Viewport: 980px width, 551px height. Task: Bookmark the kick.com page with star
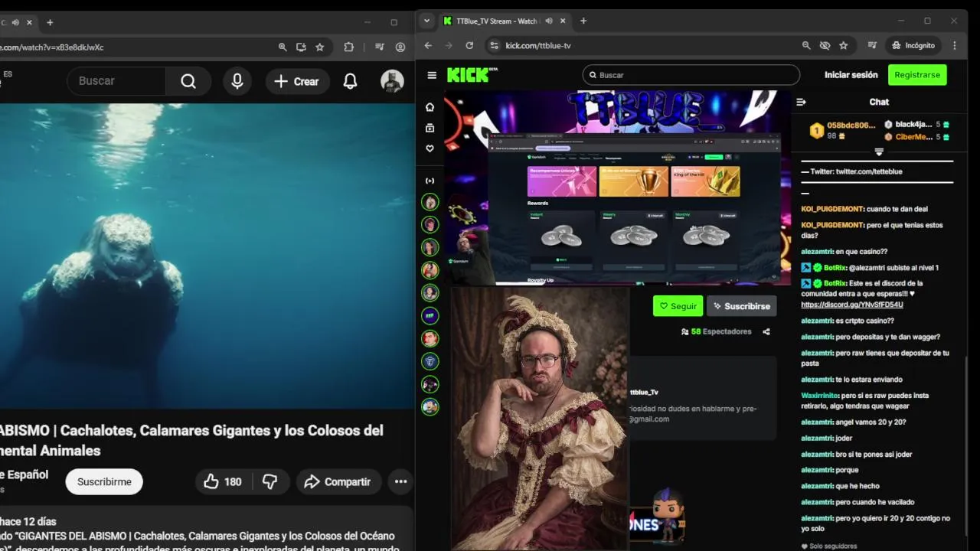point(844,45)
